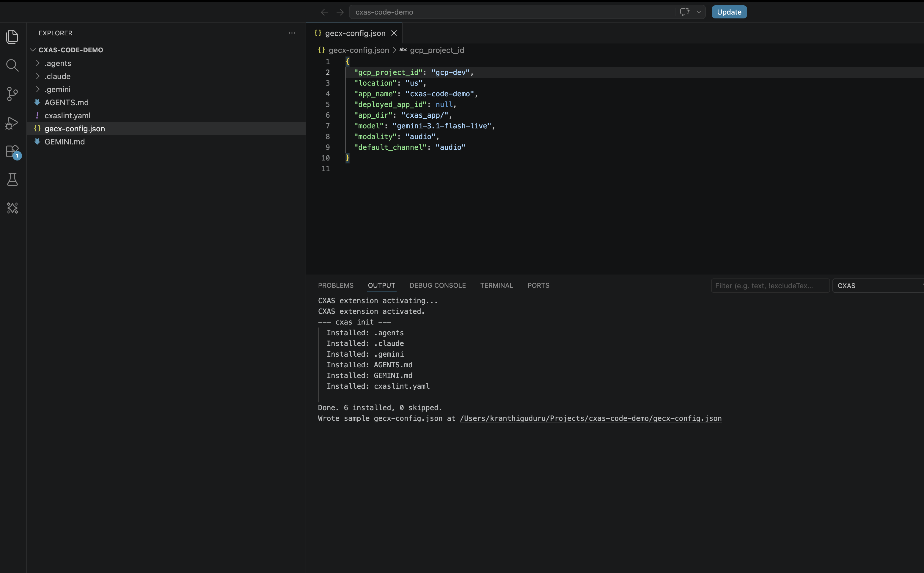
Task: Open chat dropdown chevron in title bar
Action: point(699,12)
